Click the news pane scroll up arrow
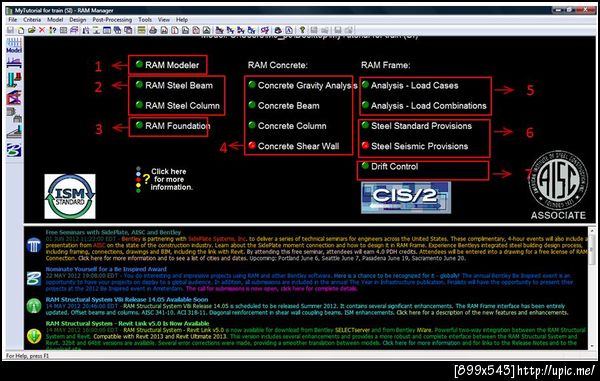This screenshot has height=381, width=600. click(x=592, y=231)
